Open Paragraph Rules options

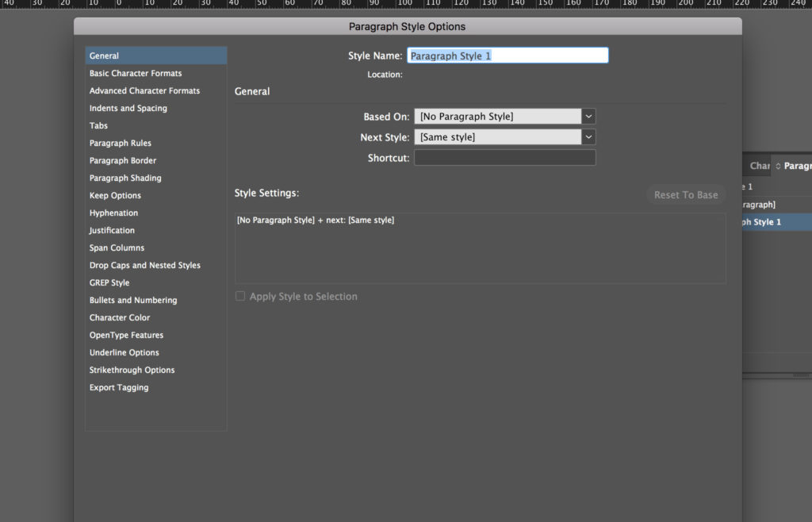pyautogui.click(x=120, y=143)
